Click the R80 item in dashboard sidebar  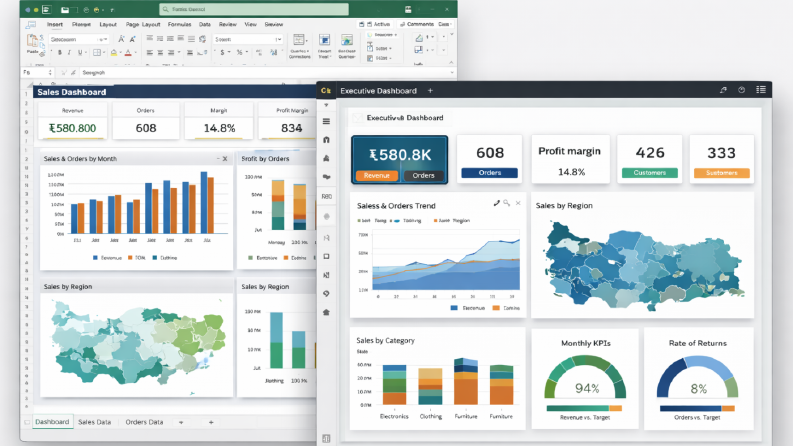(x=327, y=196)
